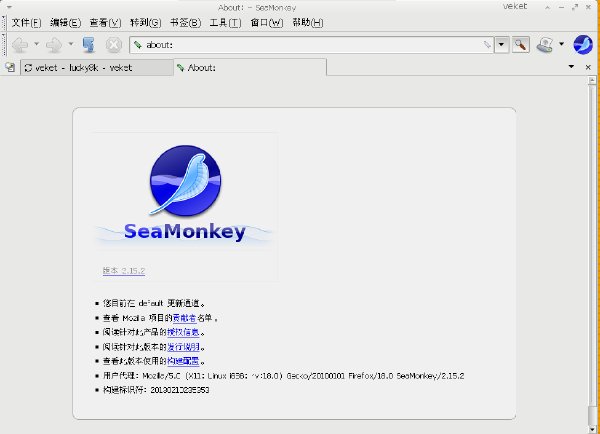Click the menu bar drag handle grip
Image resolution: width=600 pixels, height=434 pixels.
click(4, 23)
